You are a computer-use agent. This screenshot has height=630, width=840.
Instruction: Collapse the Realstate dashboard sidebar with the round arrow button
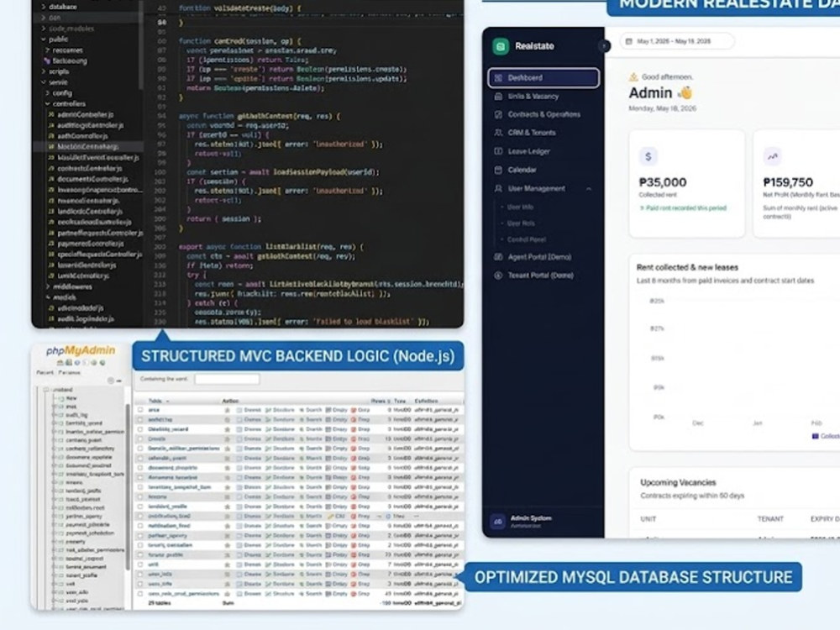click(x=604, y=46)
